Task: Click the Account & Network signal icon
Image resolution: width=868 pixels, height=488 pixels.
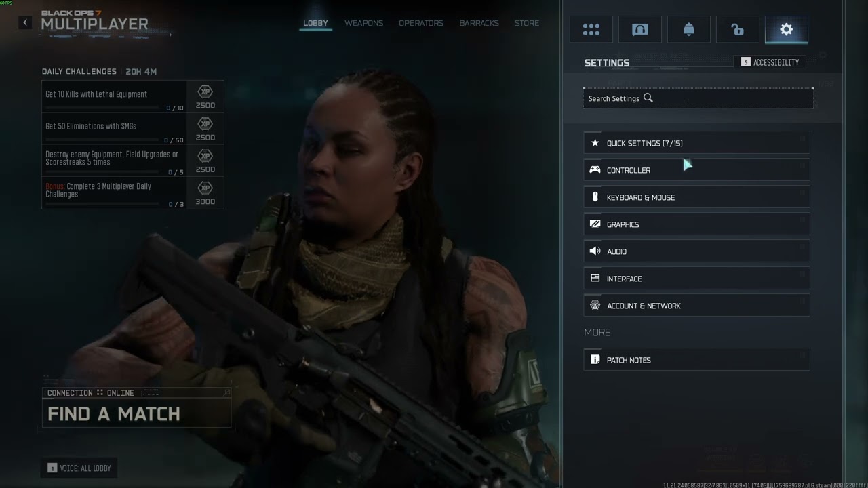Action: (x=595, y=306)
